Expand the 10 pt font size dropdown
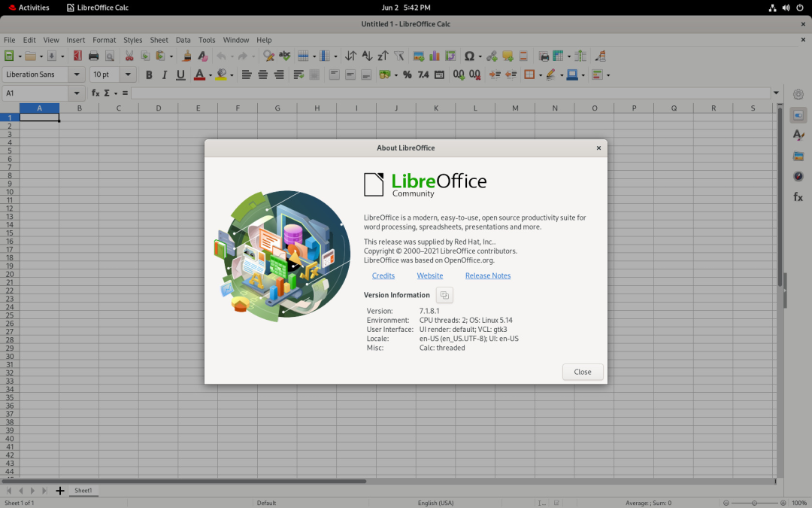This screenshot has height=508, width=812. pos(128,75)
